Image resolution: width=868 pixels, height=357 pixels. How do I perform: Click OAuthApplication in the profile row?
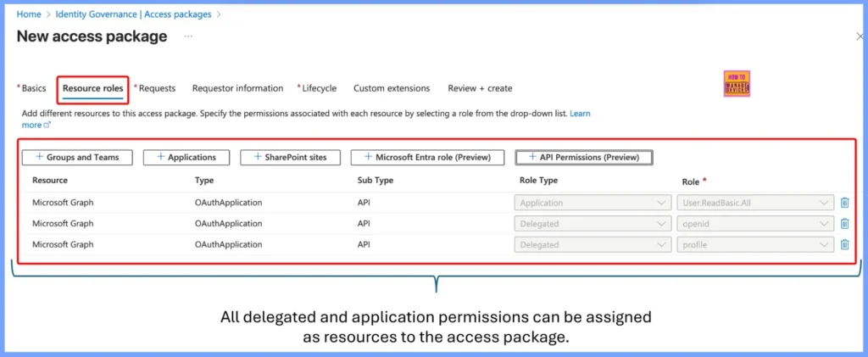coord(228,244)
